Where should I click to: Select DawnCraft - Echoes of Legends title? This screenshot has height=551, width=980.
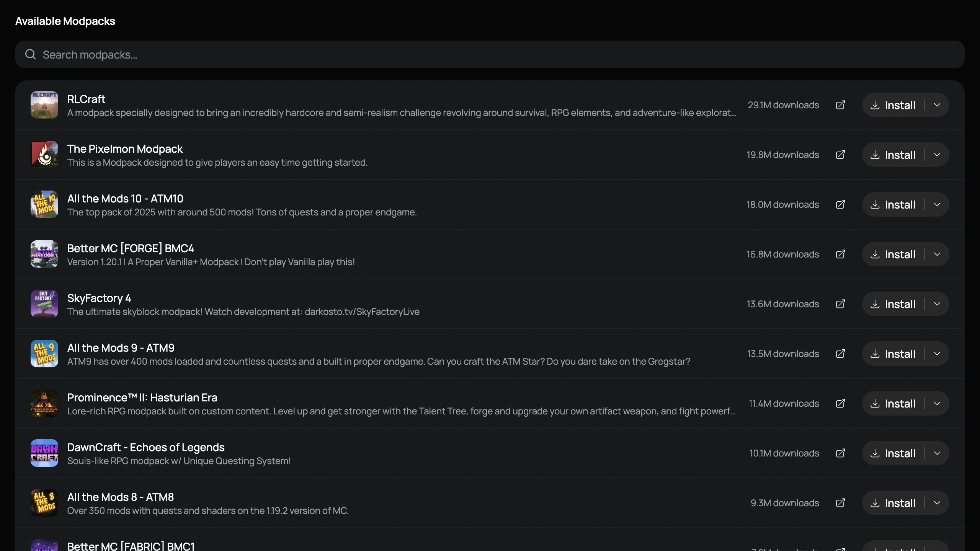[x=146, y=447]
